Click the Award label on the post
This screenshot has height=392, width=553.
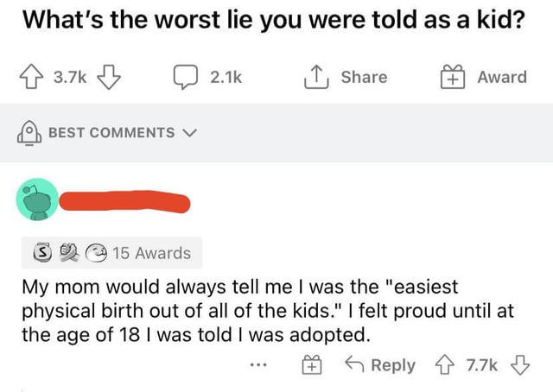pyautogui.click(x=501, y=78)
